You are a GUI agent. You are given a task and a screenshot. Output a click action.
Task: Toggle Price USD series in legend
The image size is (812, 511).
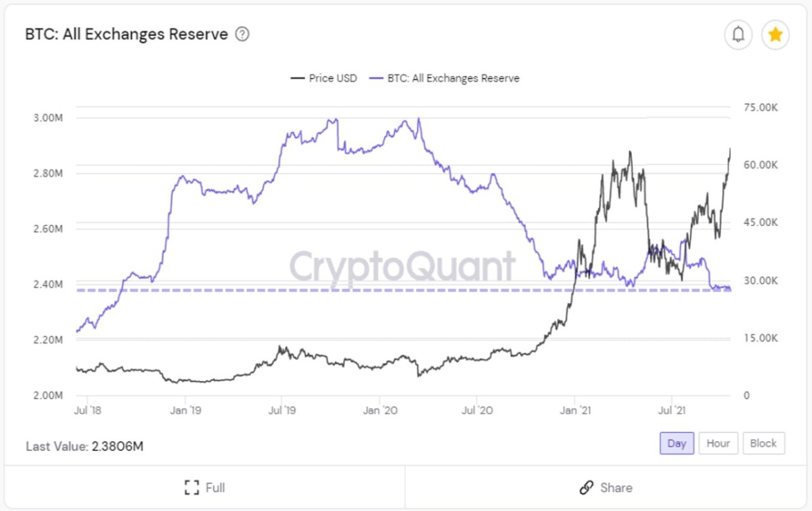point(323,78)
